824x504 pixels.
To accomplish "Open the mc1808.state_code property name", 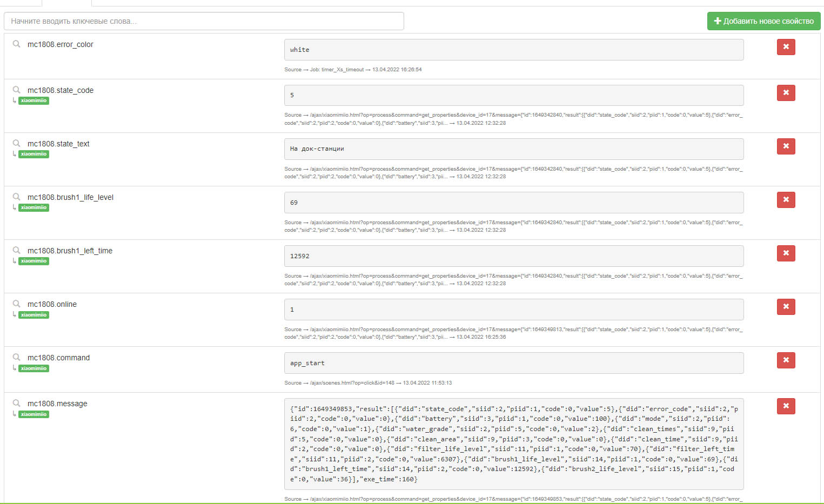I will (x=61, y=90).
